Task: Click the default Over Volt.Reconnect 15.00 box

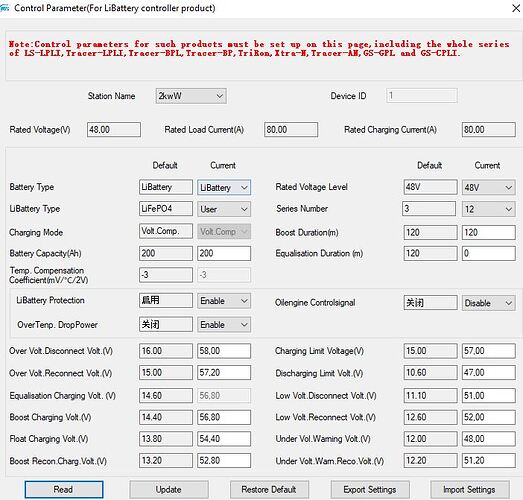Action: 166,372
